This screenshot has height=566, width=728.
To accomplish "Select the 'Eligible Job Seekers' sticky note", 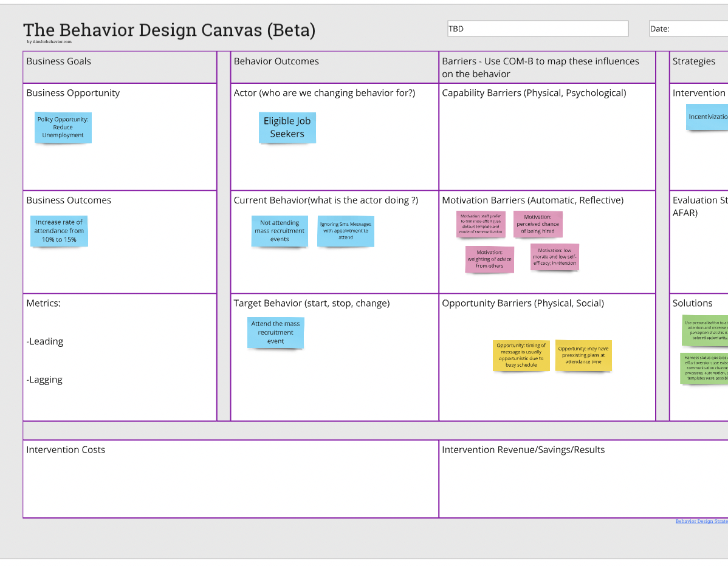I will [x=287, y=128].
